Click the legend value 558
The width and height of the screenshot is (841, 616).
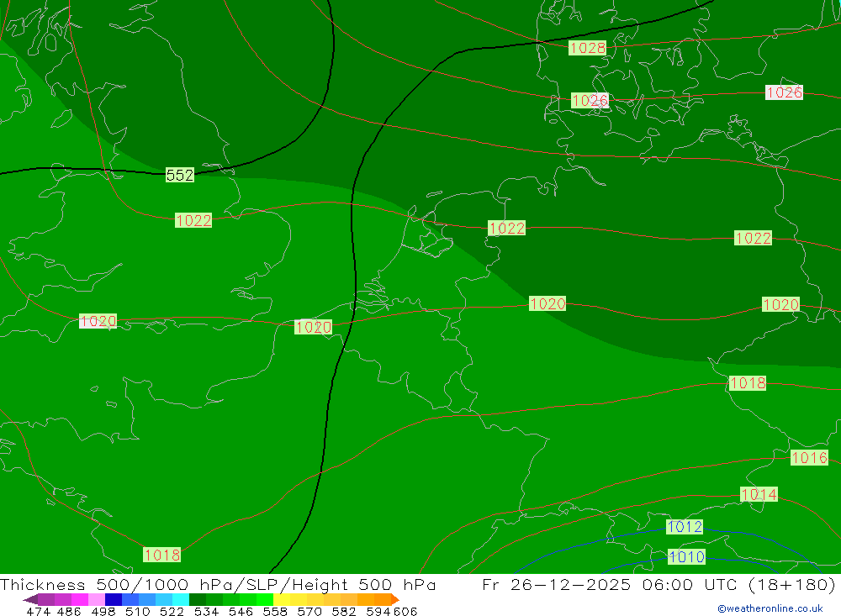(275, 611)
